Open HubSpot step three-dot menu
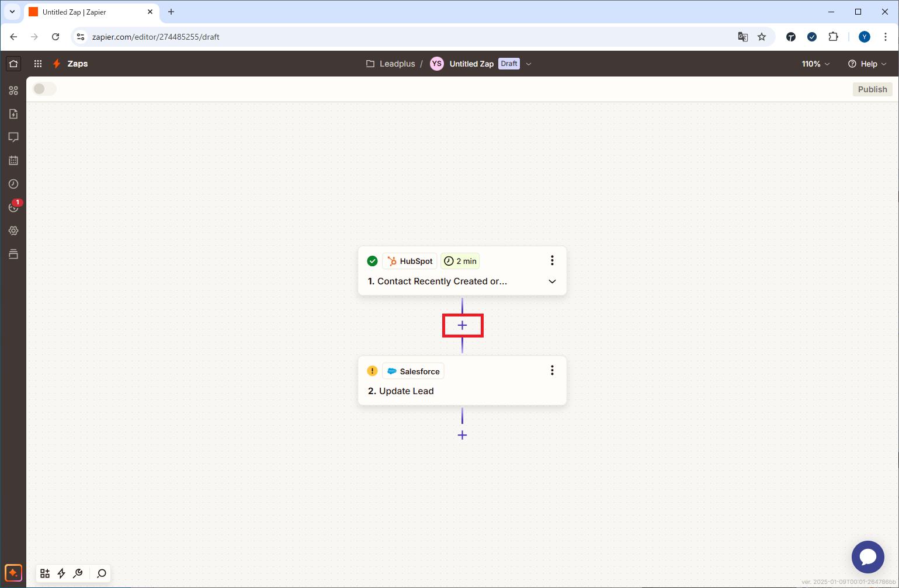 [552, 260]
